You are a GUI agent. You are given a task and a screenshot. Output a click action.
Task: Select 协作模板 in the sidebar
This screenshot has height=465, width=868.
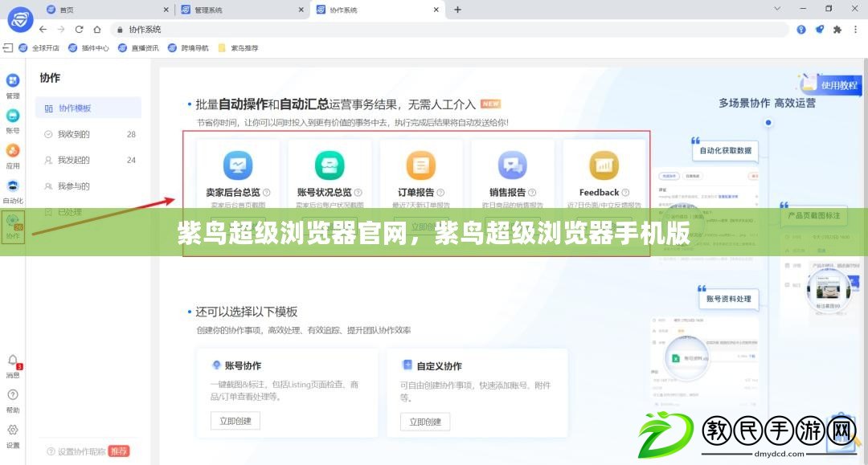[x=88, y=108]
